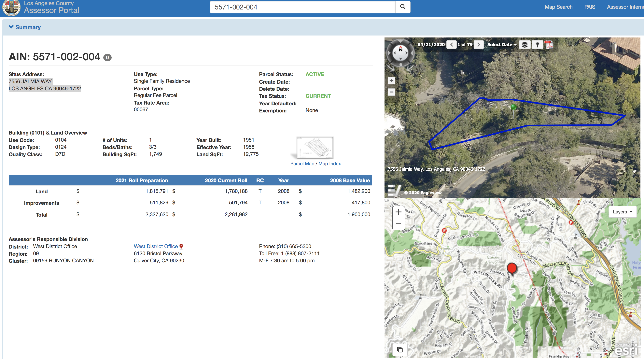Click the Cluster 09159 RUNYON CANYON value

(x=63, y=261)
